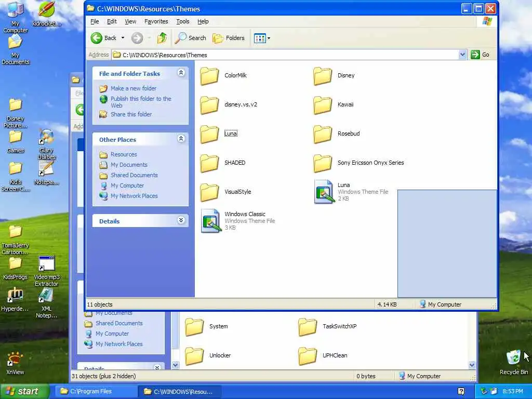Image resolution: width=532 pixels, height=399 pixels.
Task: Click Make a new folder
Action: click(134, 88)
